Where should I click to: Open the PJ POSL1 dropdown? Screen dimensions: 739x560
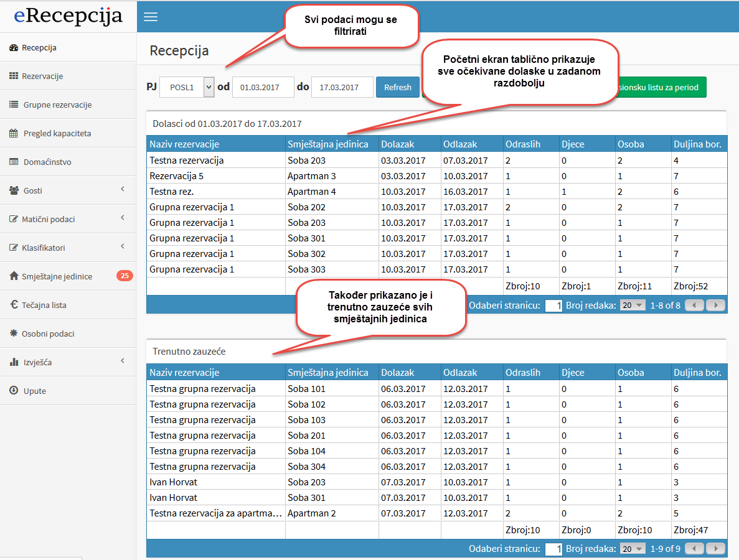click(x=187, y=87)
